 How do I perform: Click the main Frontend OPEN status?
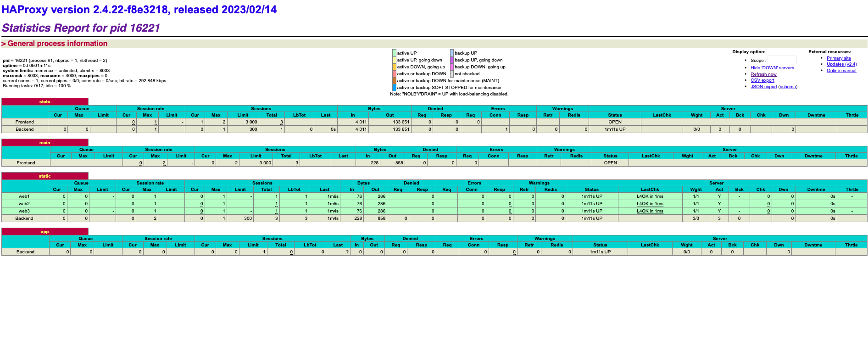pyautogui.click(x=610, y=163)
